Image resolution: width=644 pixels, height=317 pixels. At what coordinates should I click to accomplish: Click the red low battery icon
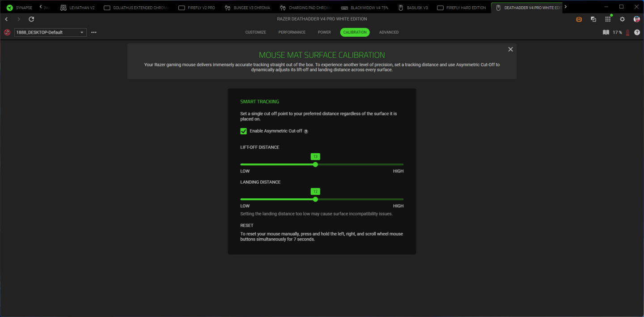(627, 32)
